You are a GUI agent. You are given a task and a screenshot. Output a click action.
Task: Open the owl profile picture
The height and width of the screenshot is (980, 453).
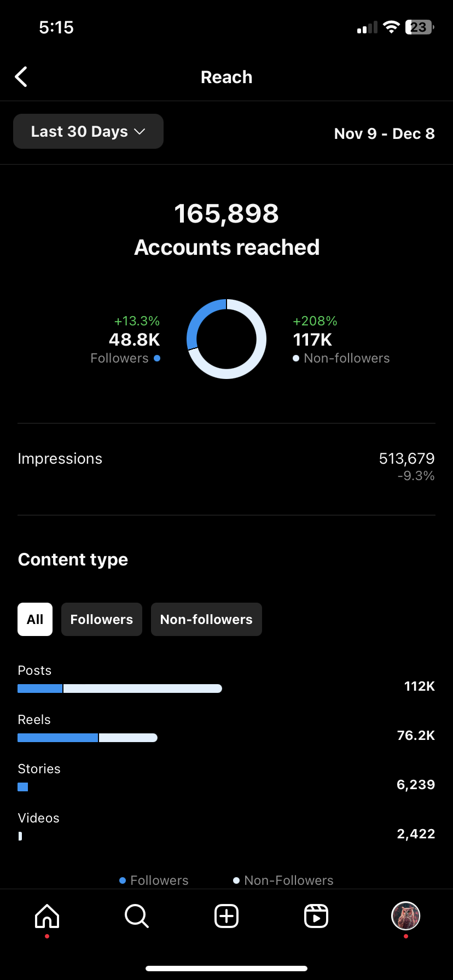pyautogui.click(x=405, y=915)
